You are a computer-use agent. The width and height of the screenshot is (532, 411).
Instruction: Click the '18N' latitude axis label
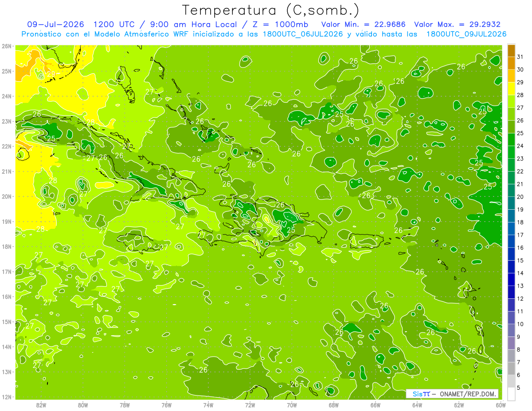pyautogui.click(x=7, y=247)
